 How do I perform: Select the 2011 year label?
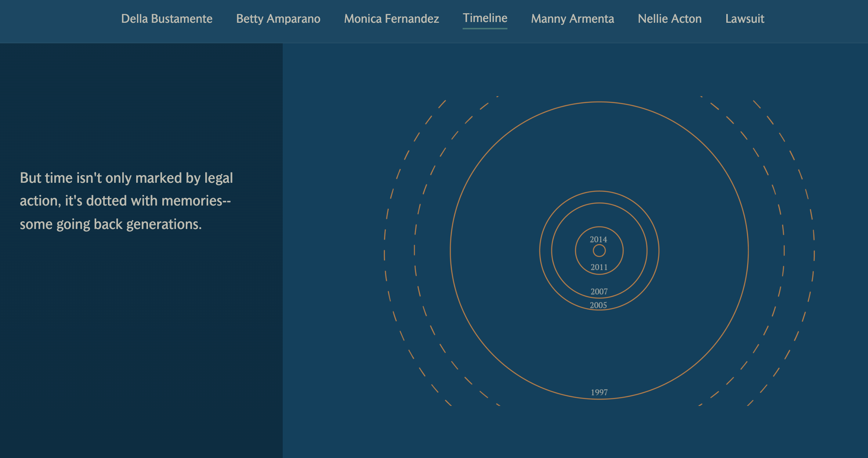pos(599,268)
